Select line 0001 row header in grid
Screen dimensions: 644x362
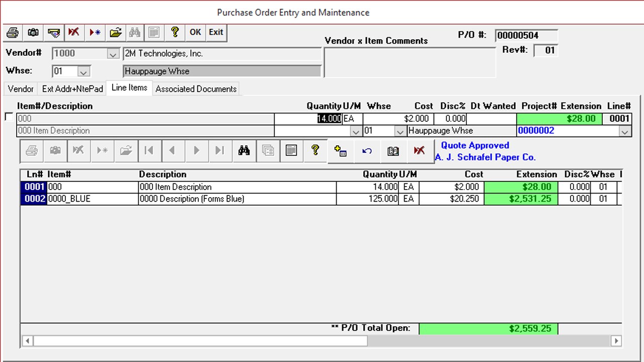click(x=34, y=187)
